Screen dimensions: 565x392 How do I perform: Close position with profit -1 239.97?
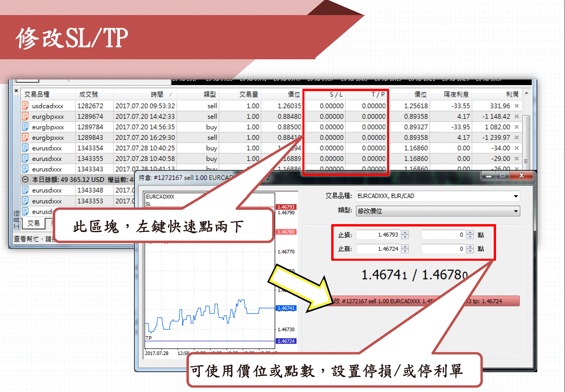517,137
